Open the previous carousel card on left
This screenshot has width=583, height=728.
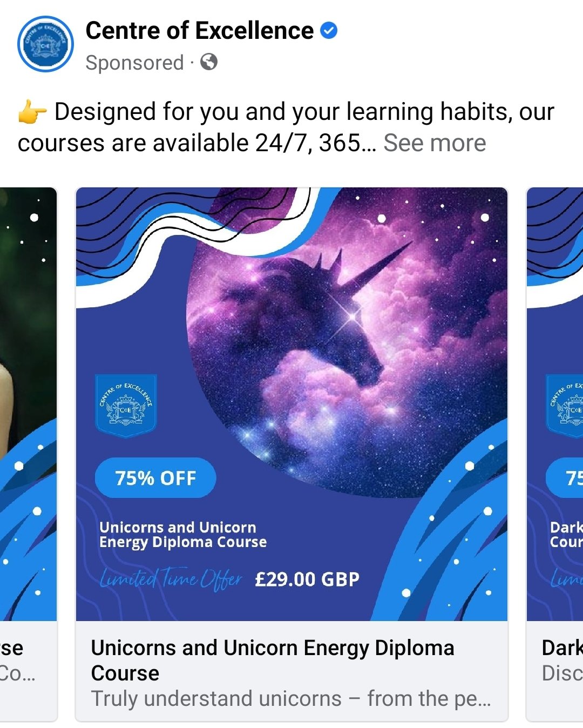point(28,454)
